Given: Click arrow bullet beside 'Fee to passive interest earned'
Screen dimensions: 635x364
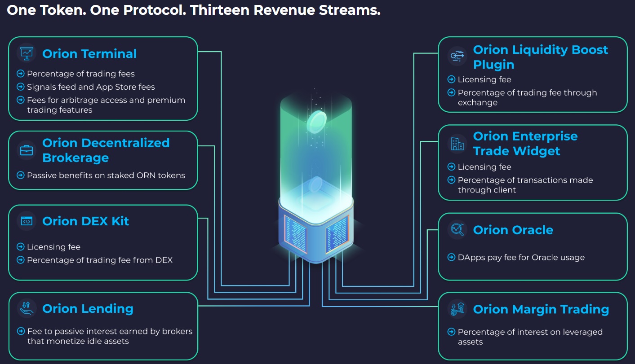Looking at the screenshot, I should [20, 331].
